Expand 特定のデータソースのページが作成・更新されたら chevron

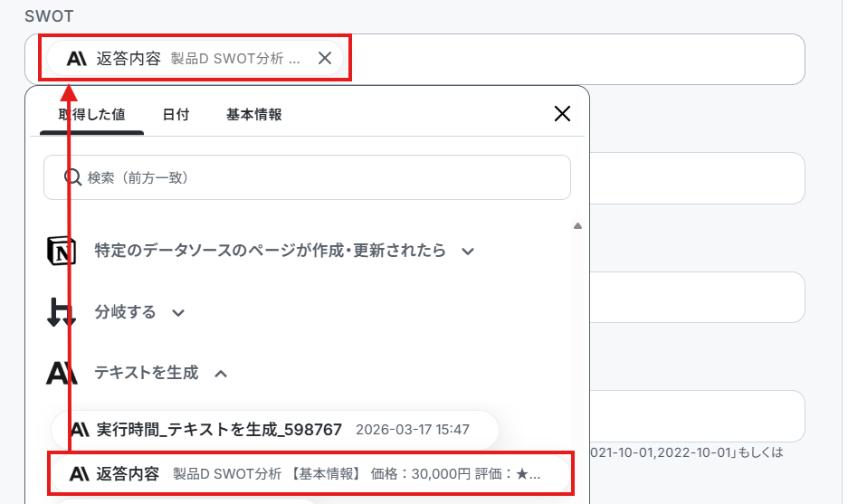pos(468,252)
